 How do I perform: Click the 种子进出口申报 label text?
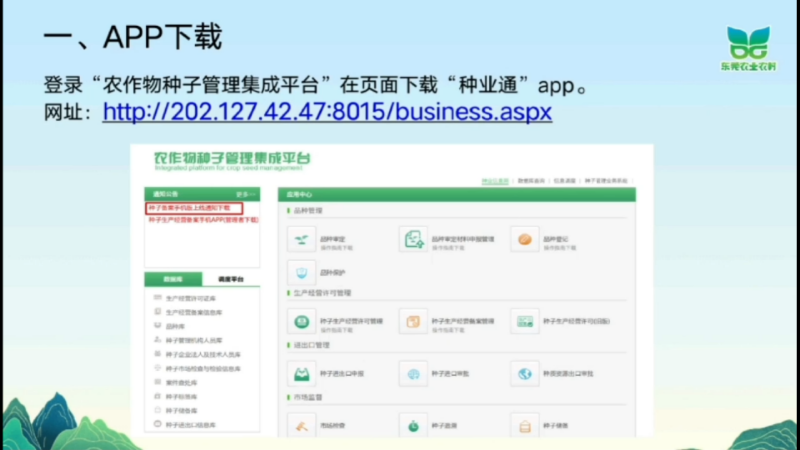342,374
